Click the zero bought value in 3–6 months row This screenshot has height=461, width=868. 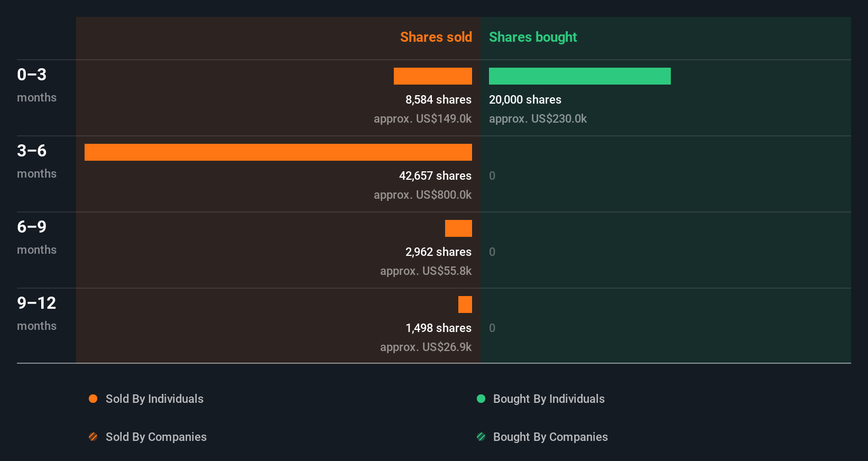[492, 176]
